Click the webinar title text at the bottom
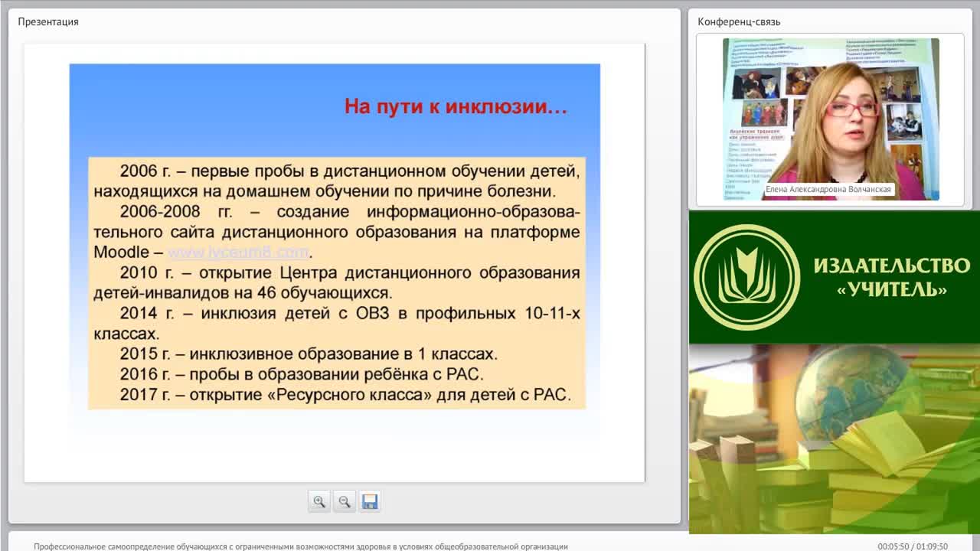The width and height of the screenshot is (980, 551). click(x=301, y=546)
